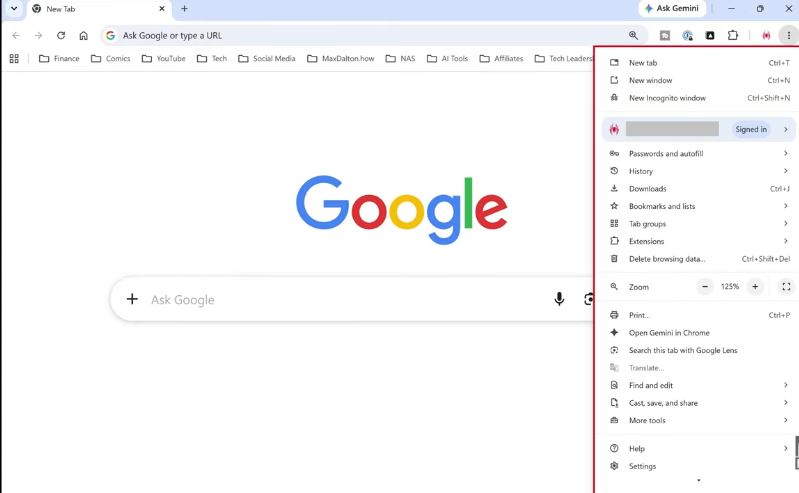Click the Ask Gemini button

click(672, 9)
